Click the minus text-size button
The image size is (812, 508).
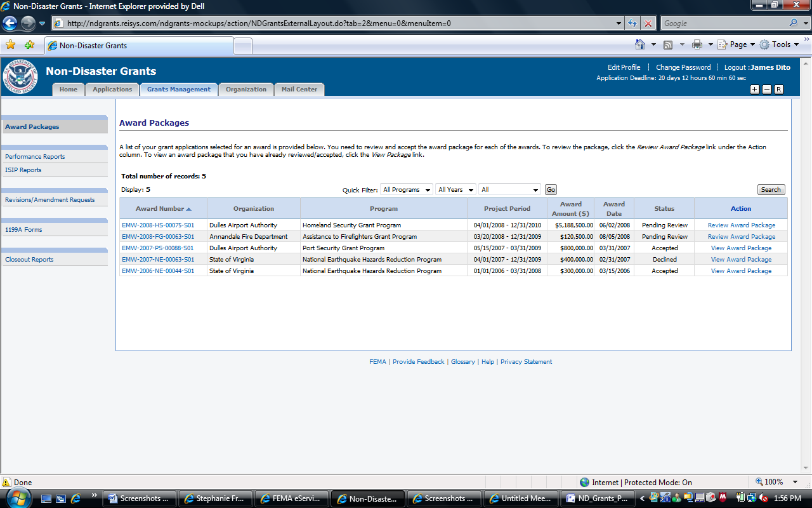point(767,90)
